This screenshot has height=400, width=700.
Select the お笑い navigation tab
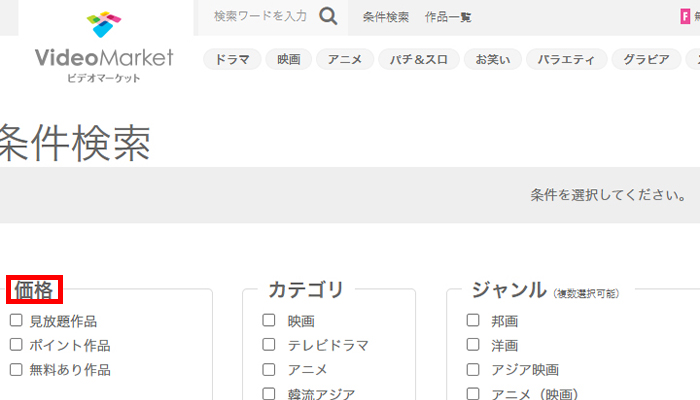tap(493, 59)
